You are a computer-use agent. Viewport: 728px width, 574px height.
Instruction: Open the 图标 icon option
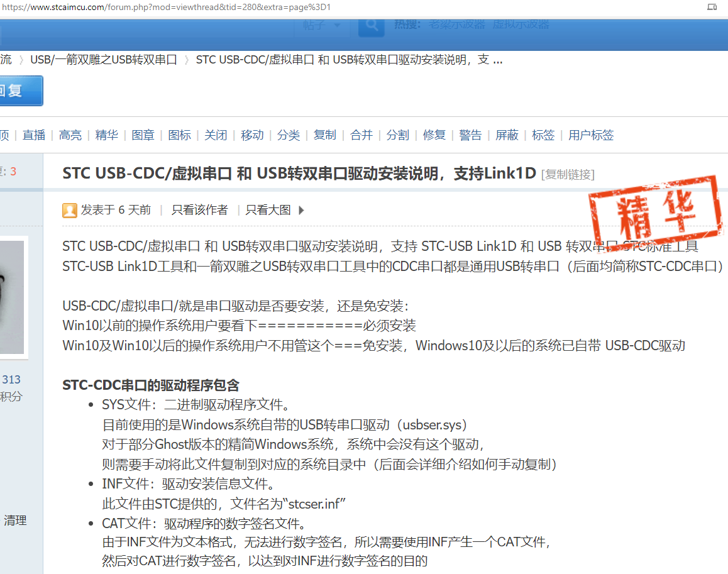tap(179, 135)
